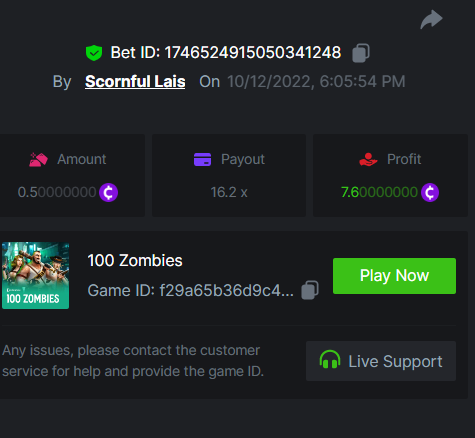This screenshot has height=438, width=475.
Task: Open Scornful Lais user profile link
Action: tap(135, 82)
